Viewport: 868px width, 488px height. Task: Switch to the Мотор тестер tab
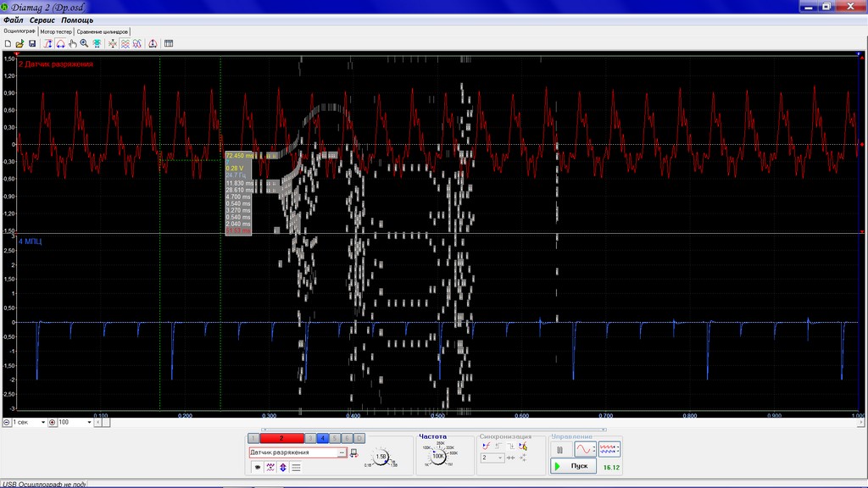point(56,31)
